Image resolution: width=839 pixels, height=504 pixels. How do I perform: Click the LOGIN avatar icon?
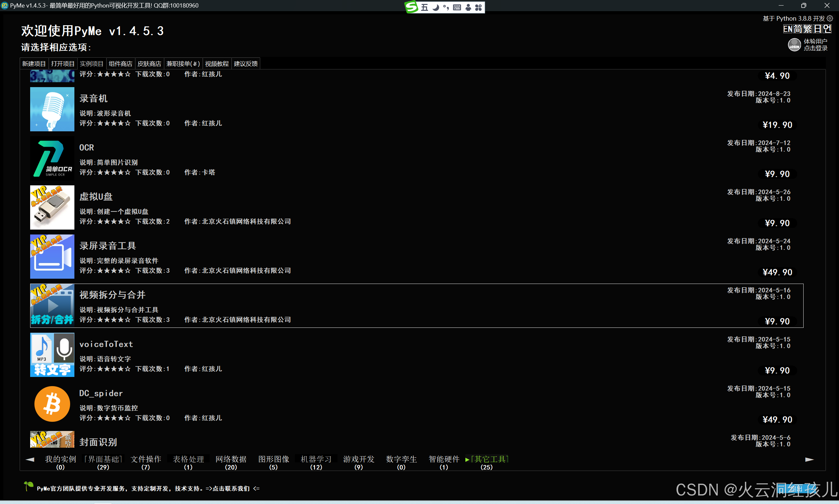coord(794,45)
